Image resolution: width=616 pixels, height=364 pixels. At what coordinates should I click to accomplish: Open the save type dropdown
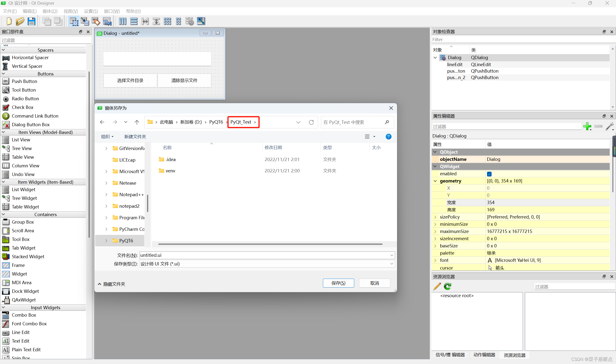point(392,264)
